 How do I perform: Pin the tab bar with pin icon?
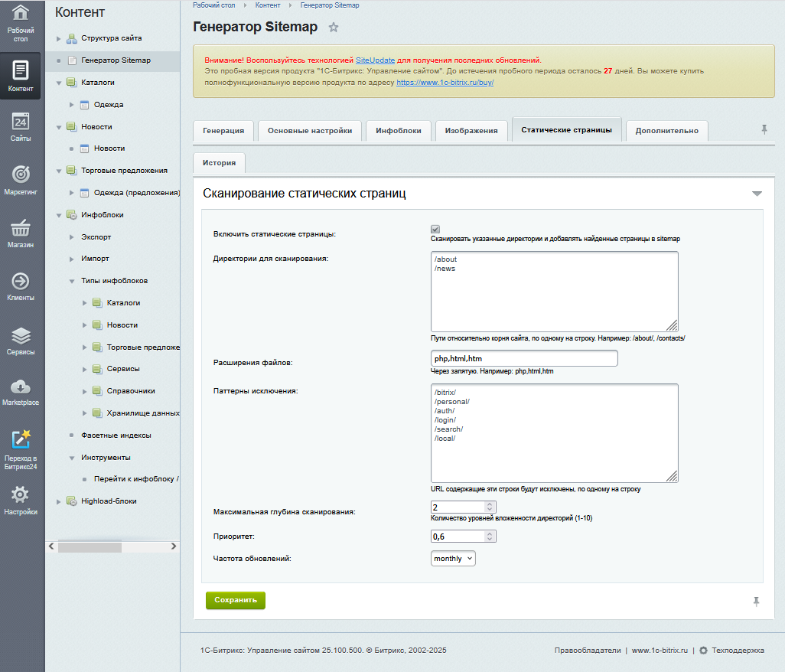(x=764, y=129)
